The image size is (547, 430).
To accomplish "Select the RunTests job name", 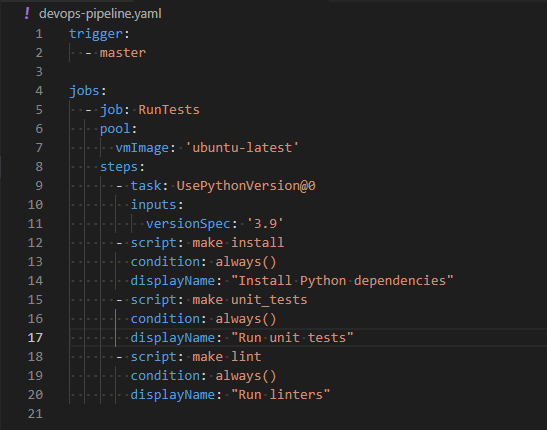I will point(169,110).
